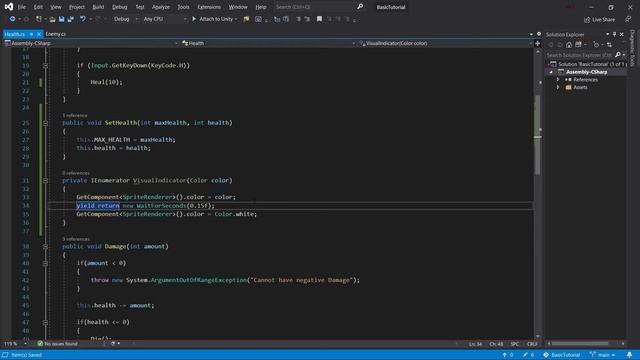The height and width of the screenshot is (360, 640).
Task: Collapse the Assembly-CSharp project node
Action: [551, 72]
